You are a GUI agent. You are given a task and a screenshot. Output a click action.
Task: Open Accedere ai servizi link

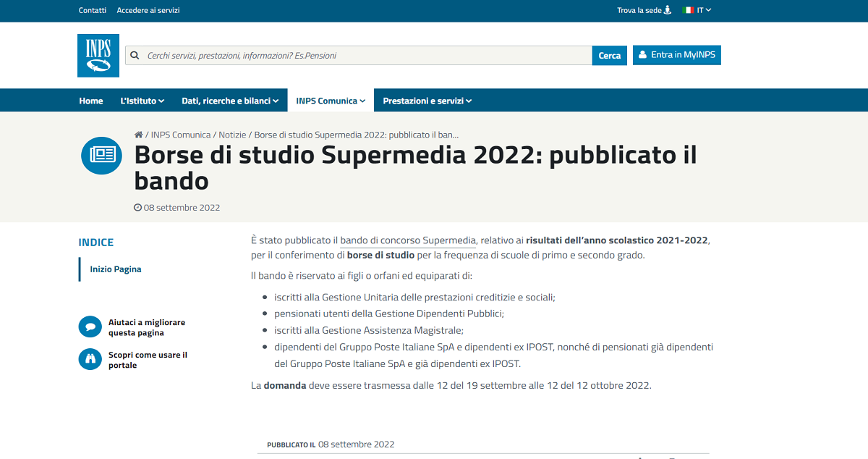coord(148,10)
